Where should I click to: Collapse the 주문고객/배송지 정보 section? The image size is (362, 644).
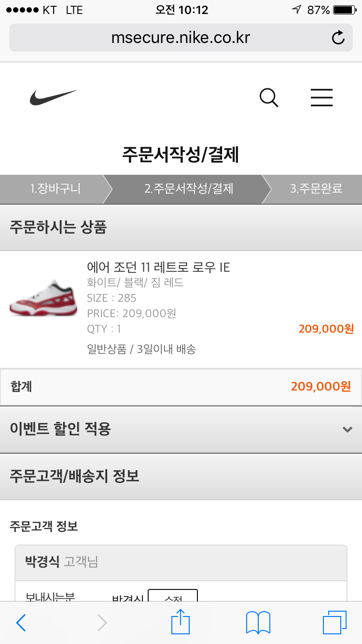point(181,476)
